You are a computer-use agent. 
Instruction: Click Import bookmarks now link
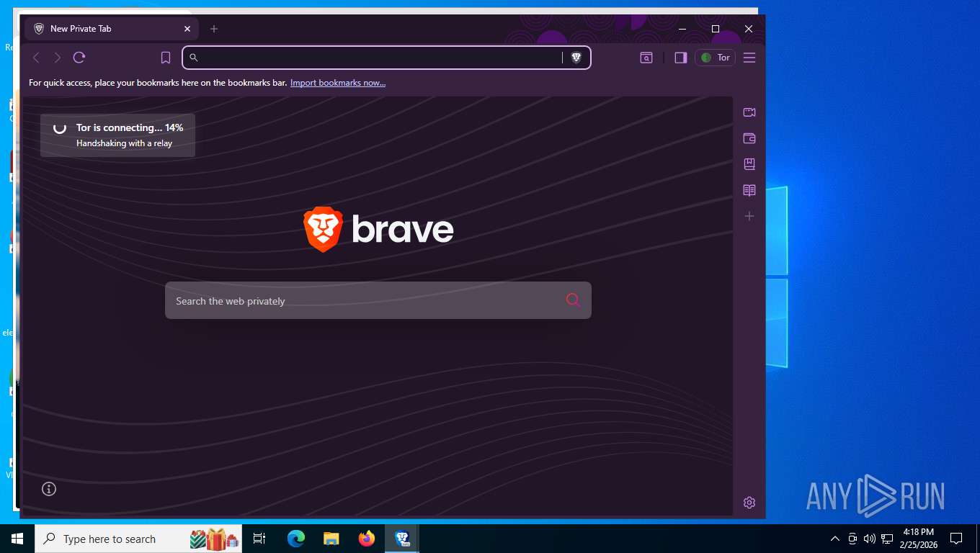[x=338, y=83]
